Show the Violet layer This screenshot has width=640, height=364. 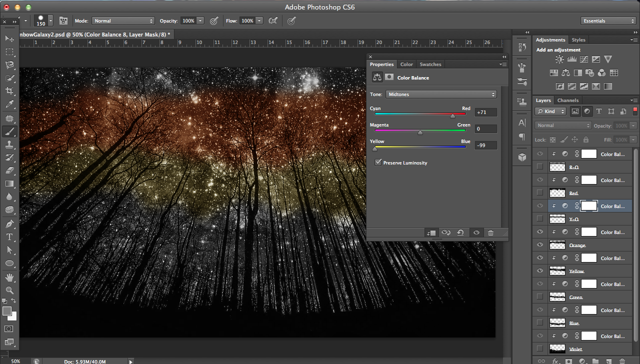click(x=539, y=349)
